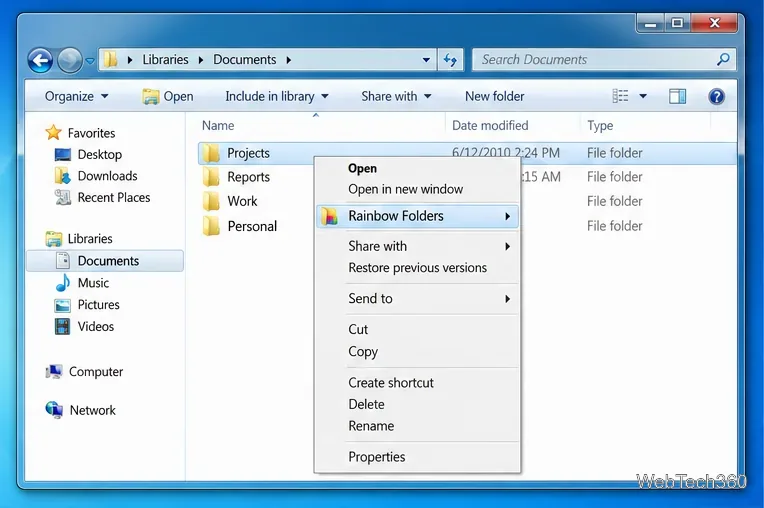This screenshot has width=764, height=508.
Task: Choose Restore previous versions
Action: click(418, 267)
